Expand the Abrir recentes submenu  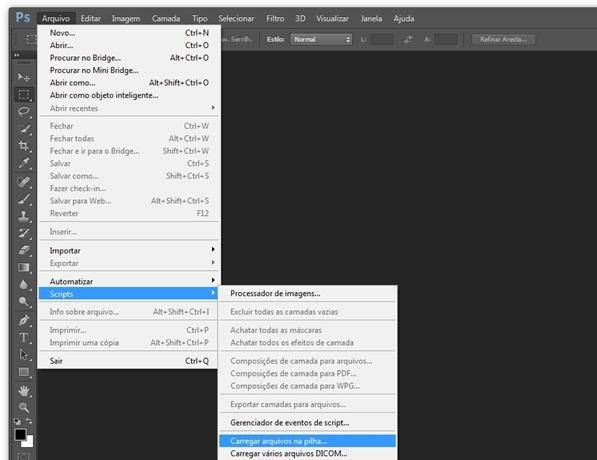pos(129,108)
